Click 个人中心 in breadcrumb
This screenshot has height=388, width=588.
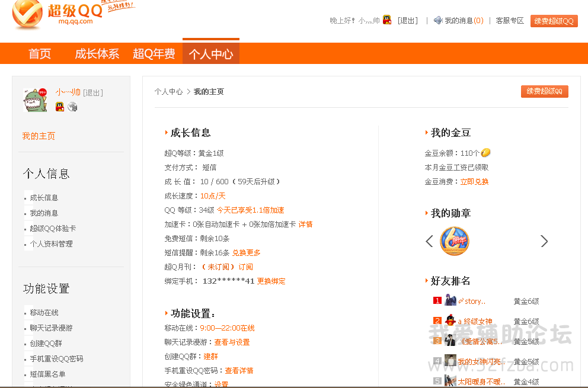pyautogui.click(x=168, y=91)
